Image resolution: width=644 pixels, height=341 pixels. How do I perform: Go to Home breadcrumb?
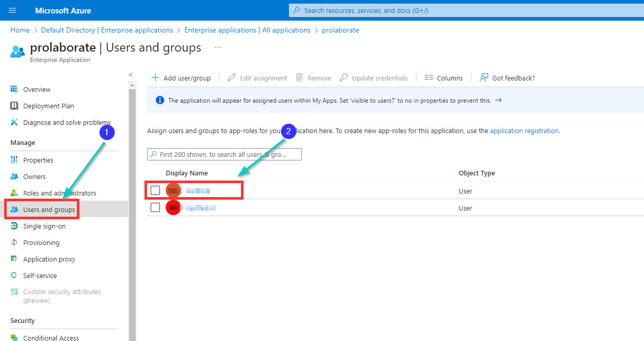20,30
